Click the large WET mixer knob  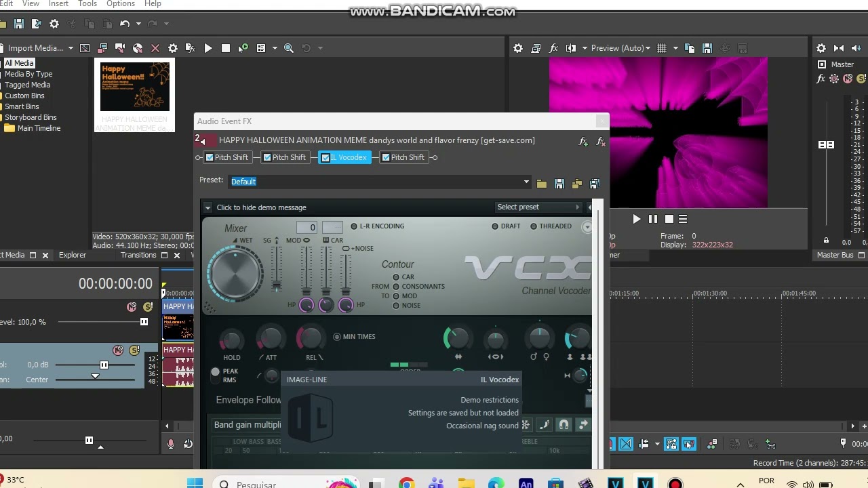point(235,272)
